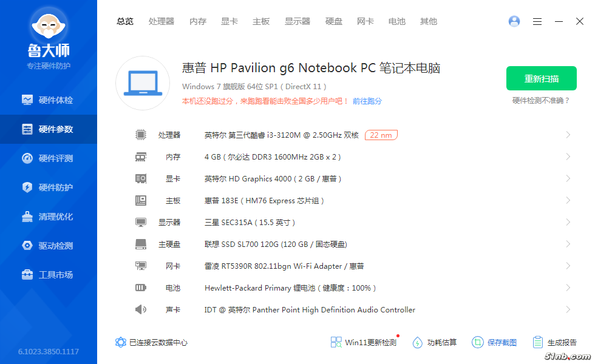This screenshot has width=595, height=364.
Task: Click the 处理器 CPU chip icon
Action: pos(141,135)
